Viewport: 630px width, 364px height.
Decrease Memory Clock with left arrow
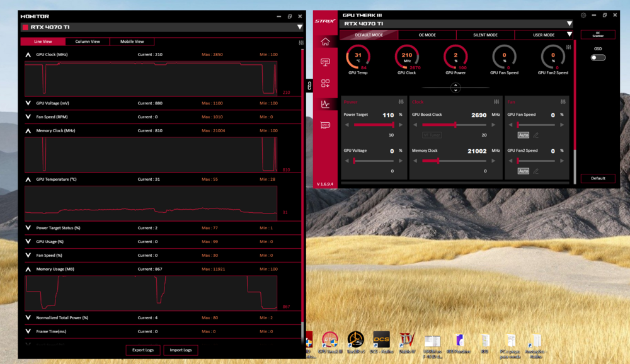415,161
